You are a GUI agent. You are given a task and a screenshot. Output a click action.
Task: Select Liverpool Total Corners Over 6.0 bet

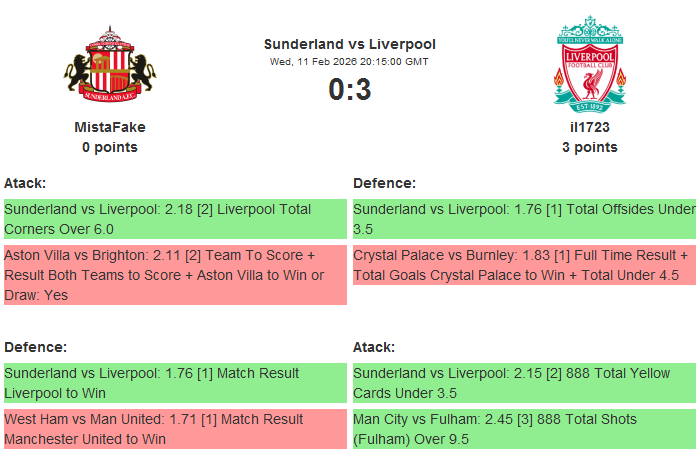click(175, 219)
